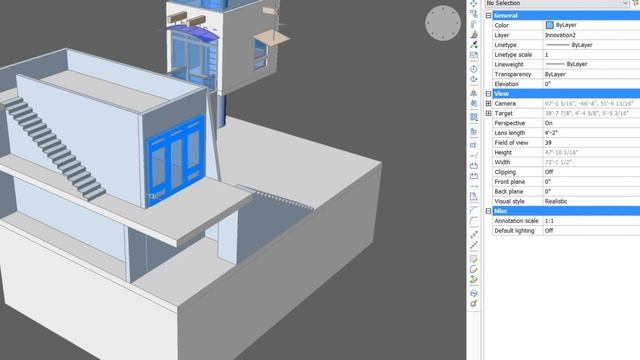The image size is (640, 360).
Task: Click the round view compass widget
Action: click(x=443, y=23)
